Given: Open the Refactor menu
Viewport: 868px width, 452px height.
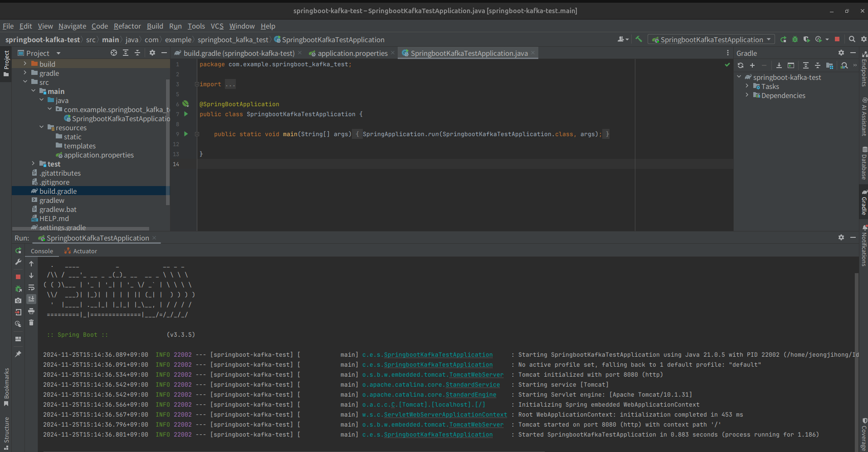Looking at the screenshot, I should [x=127, y=26].
